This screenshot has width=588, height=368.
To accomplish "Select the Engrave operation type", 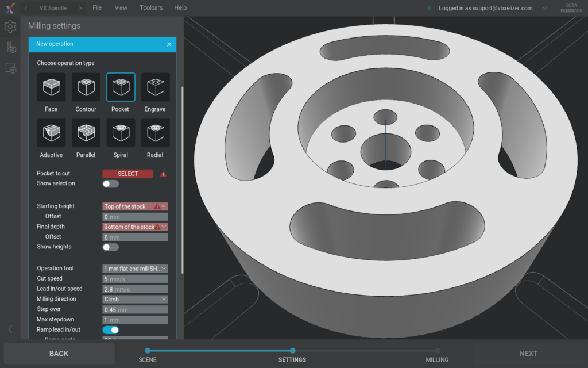I will pos(154,87).
